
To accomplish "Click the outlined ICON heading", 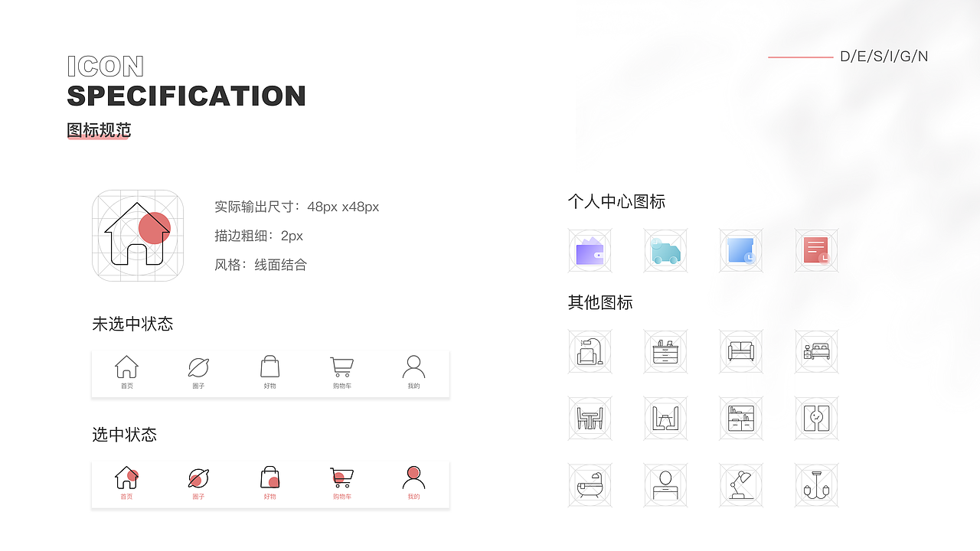I will (x=106, y=67).
